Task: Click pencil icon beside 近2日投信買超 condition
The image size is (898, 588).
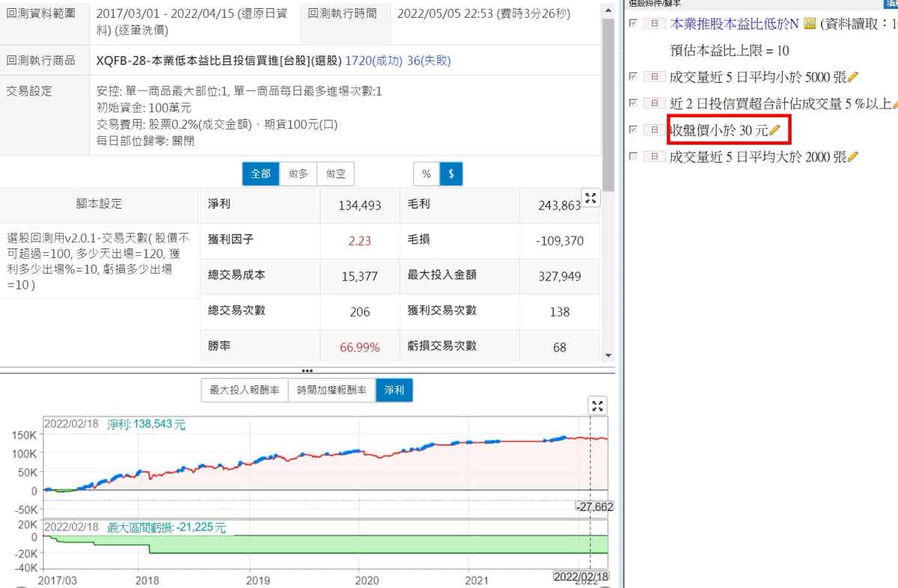Action: (894, 104)
